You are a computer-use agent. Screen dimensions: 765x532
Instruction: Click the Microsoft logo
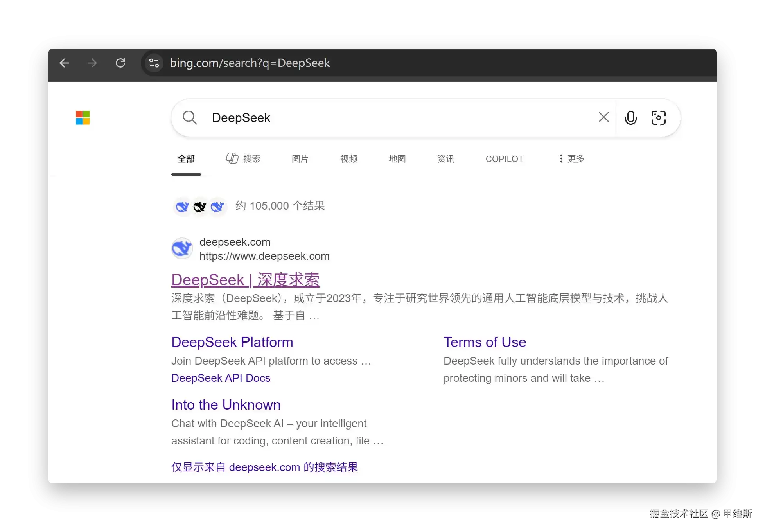[83, 118]
